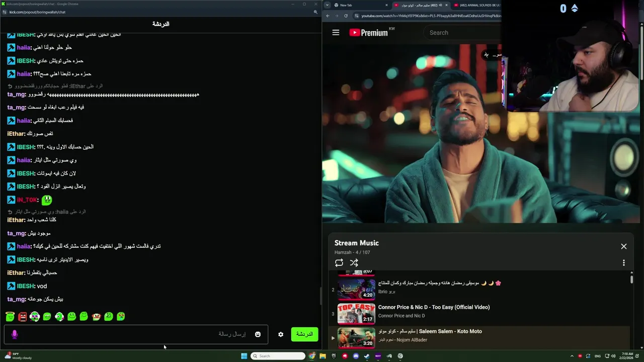Click haiia badge icon beside حلو حلو message
644x362 pixels.
click(11, 47)
